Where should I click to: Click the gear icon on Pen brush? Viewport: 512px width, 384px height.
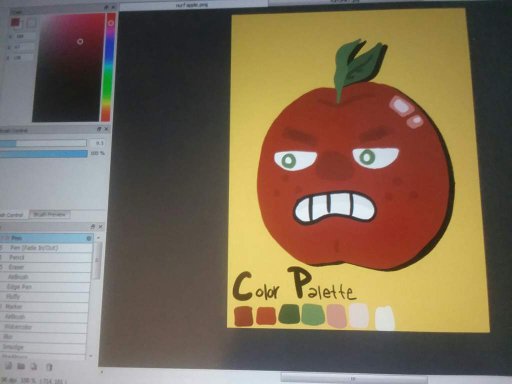(x=89, y=238)
